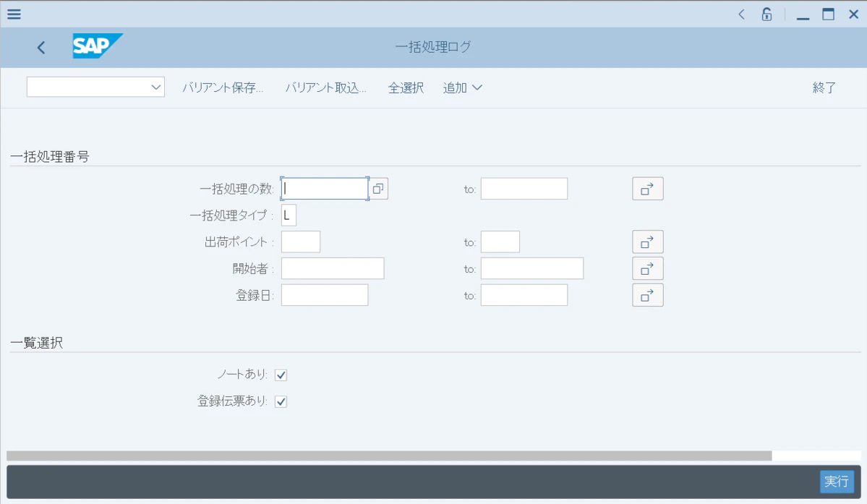Viewport: 867px width, 504px height.
Task: Expand the 追加 menu
Action: 463,88
